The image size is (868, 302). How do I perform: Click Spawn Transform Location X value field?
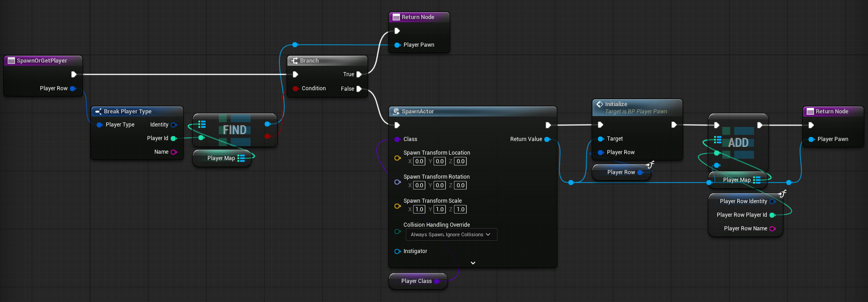click(x=419, y=161)
